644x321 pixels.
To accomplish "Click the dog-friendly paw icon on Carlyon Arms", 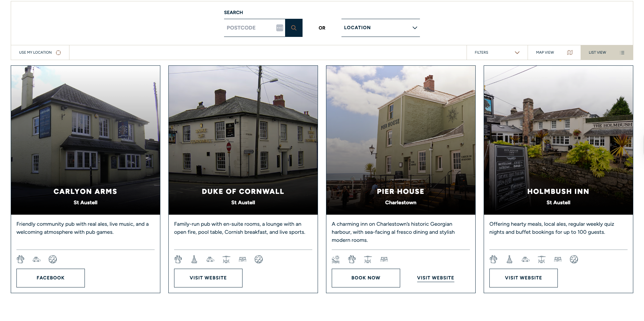I will [20, 259].
